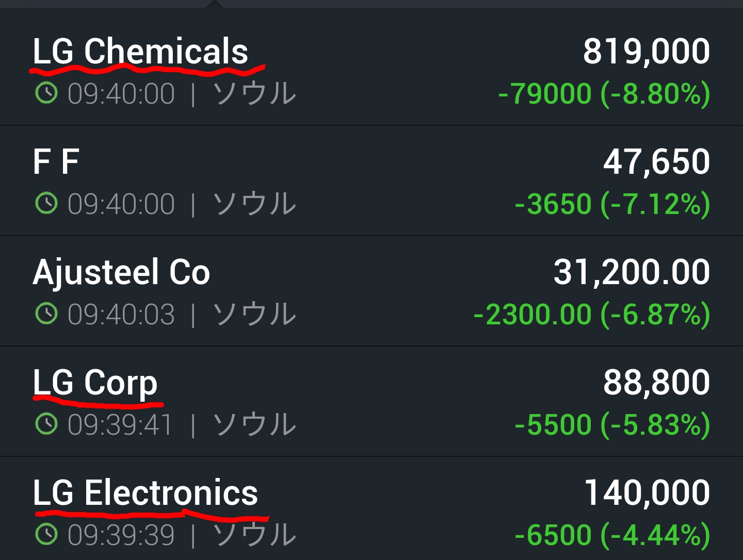Click the clock icon beside LG Chemicals
The height and width of the screenshot is (560, 743).
coord(46,93)
